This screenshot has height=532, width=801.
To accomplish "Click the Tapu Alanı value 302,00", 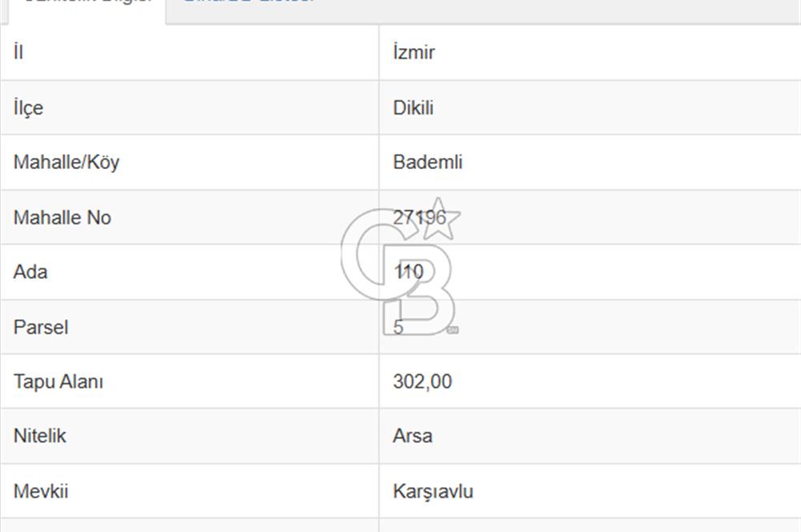I will click(x=422, y=381).
